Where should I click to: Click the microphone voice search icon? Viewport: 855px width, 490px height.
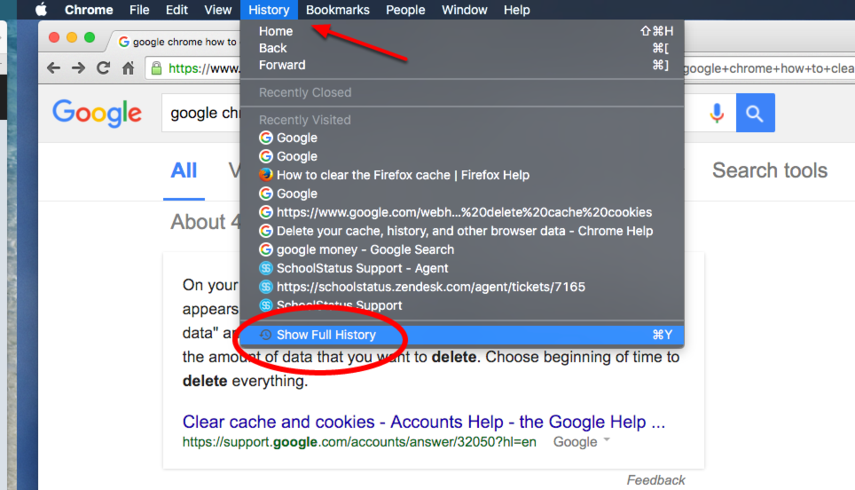click(716, 113)
